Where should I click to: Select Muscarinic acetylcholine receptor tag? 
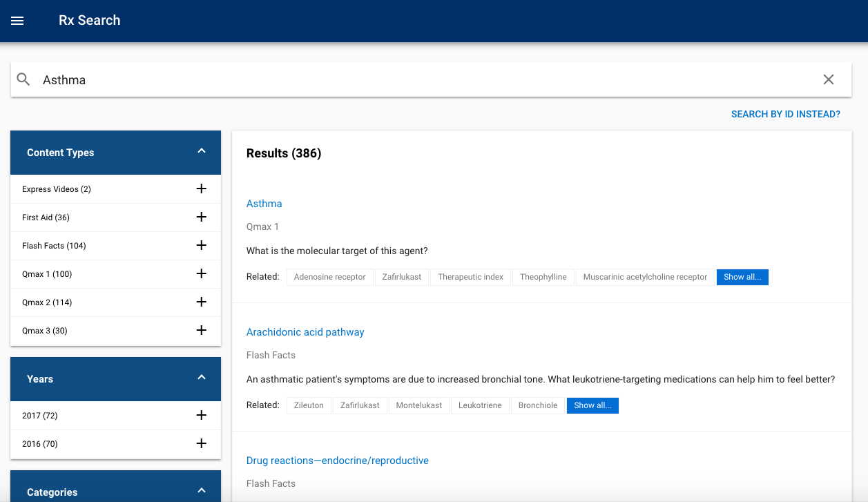[x=646, y=277]
